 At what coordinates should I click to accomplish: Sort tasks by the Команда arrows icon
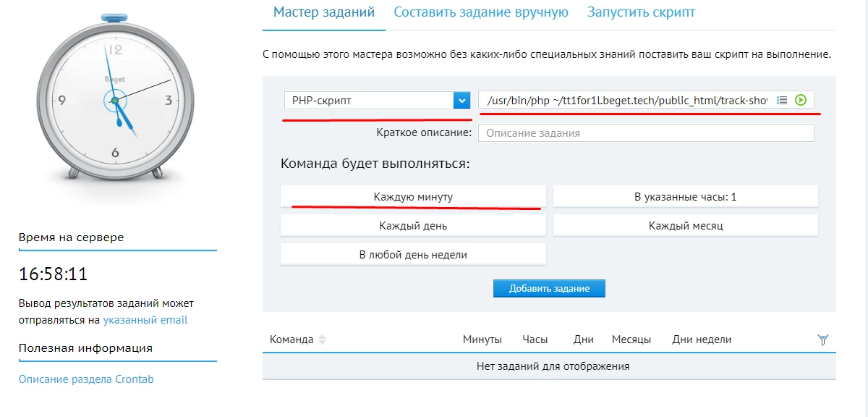tap(323, 340)
